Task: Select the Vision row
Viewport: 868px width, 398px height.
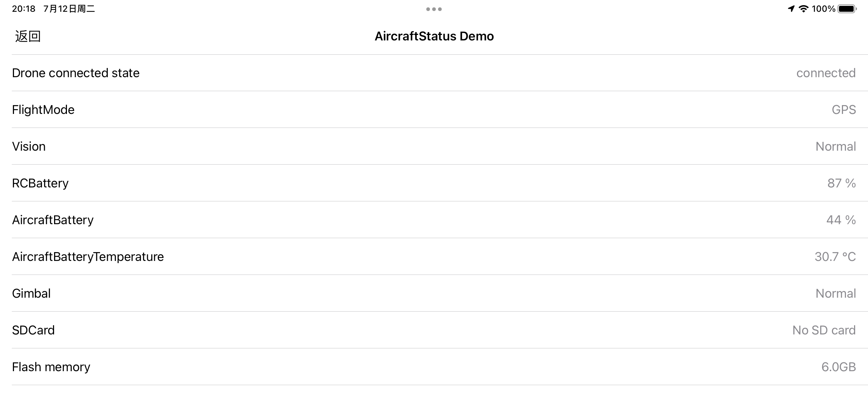Action: tap(440, 146)
